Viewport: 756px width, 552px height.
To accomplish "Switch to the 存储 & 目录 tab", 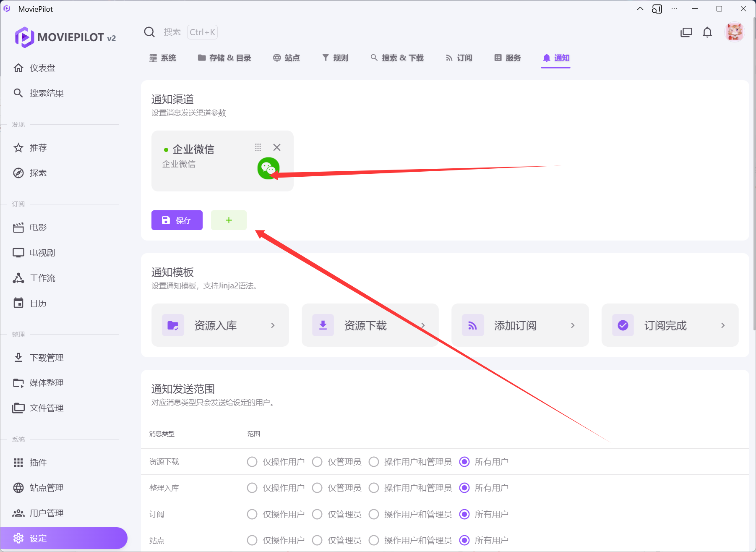I will tap(224, 58).
